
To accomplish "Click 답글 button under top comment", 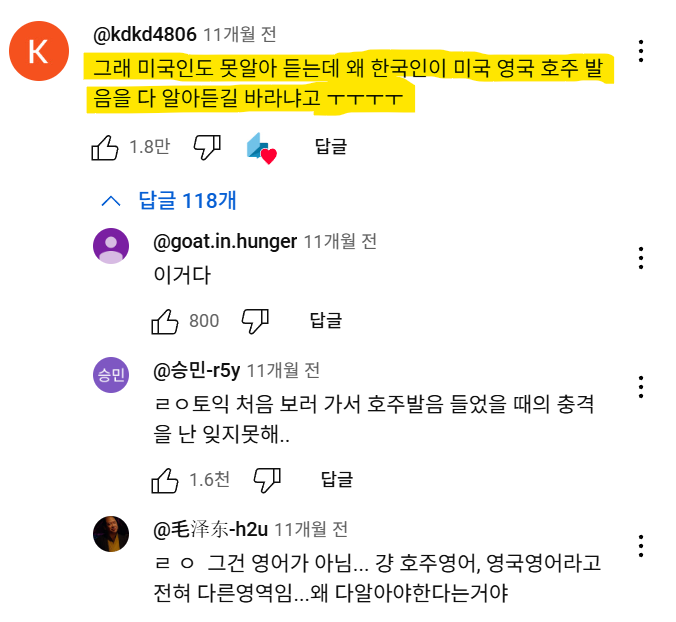I will [x=331, y=148].
